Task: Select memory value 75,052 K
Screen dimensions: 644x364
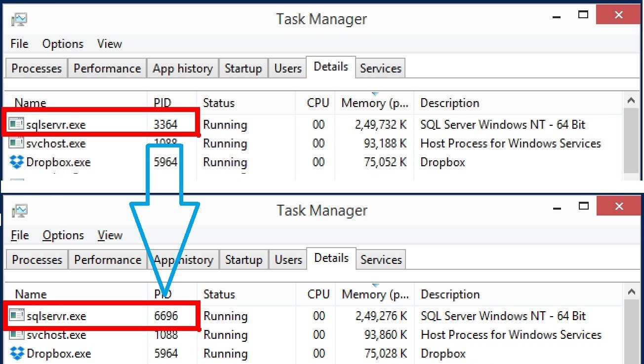Action: [386, 162]
